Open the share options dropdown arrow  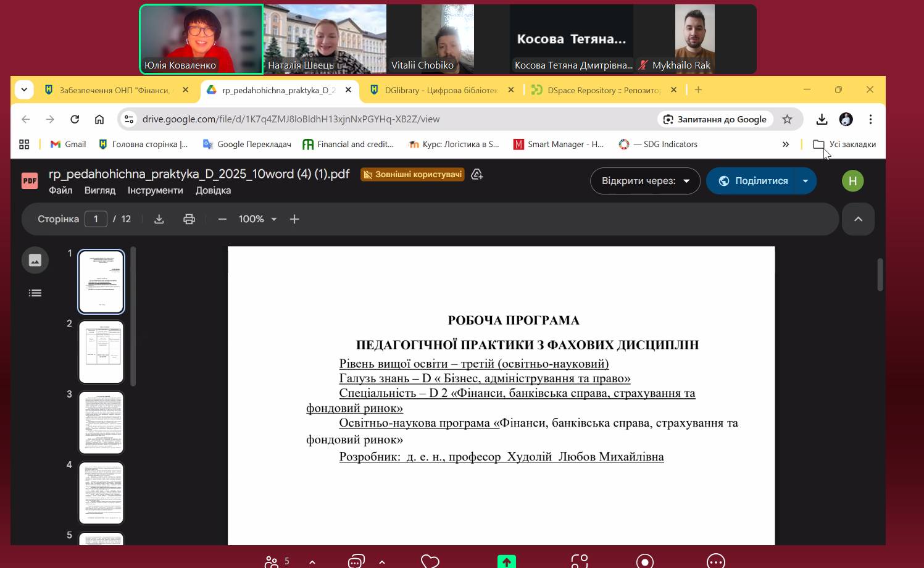point(805,181)
